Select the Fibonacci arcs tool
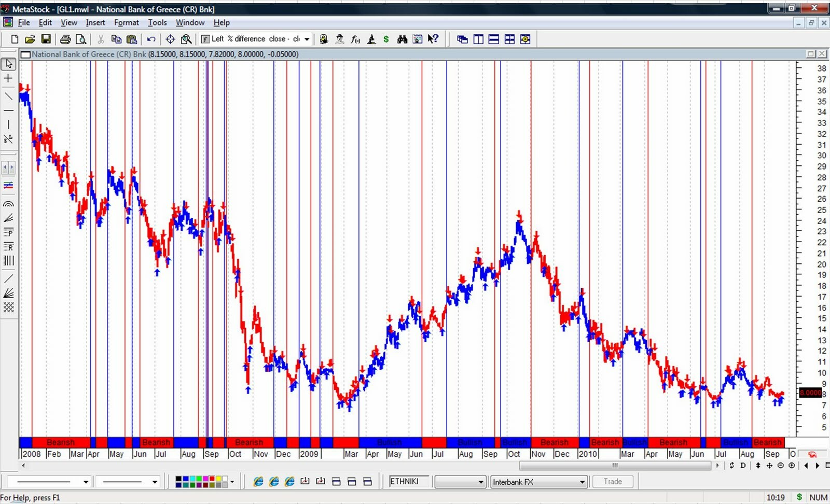 (8, 204)
